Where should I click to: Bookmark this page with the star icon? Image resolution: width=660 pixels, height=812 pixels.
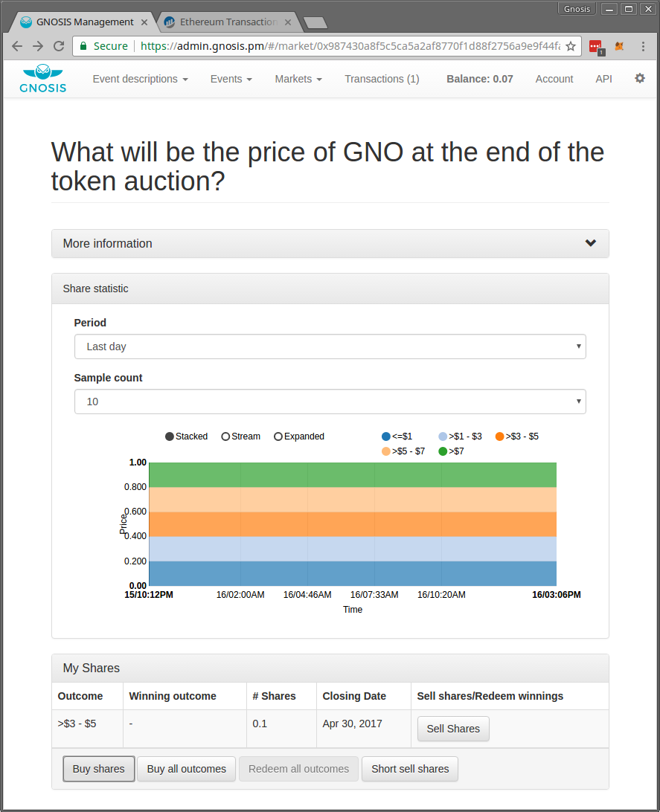tap(571, 46)
